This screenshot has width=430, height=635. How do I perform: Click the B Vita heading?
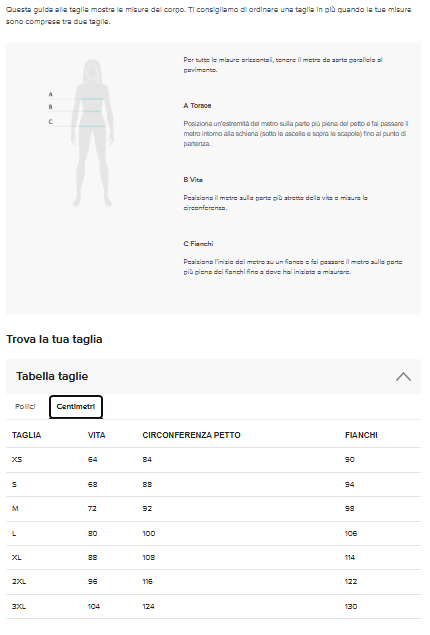coord(193,180)
